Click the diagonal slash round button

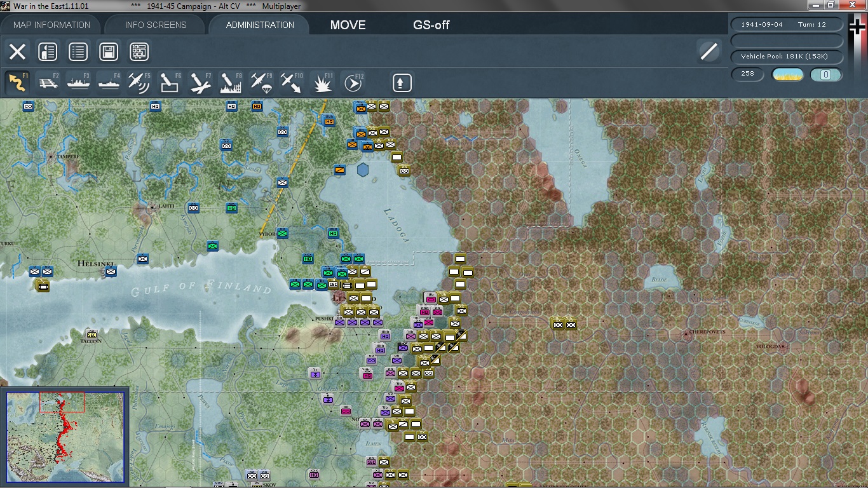[x=709, y=51]
